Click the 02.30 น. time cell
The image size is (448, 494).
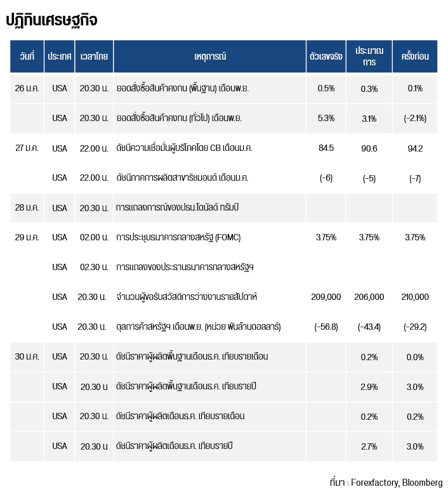coord(93,267)
